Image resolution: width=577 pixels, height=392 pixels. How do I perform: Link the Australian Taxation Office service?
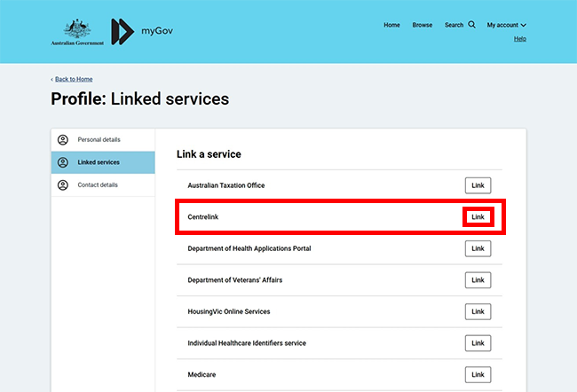coord(478,185)
